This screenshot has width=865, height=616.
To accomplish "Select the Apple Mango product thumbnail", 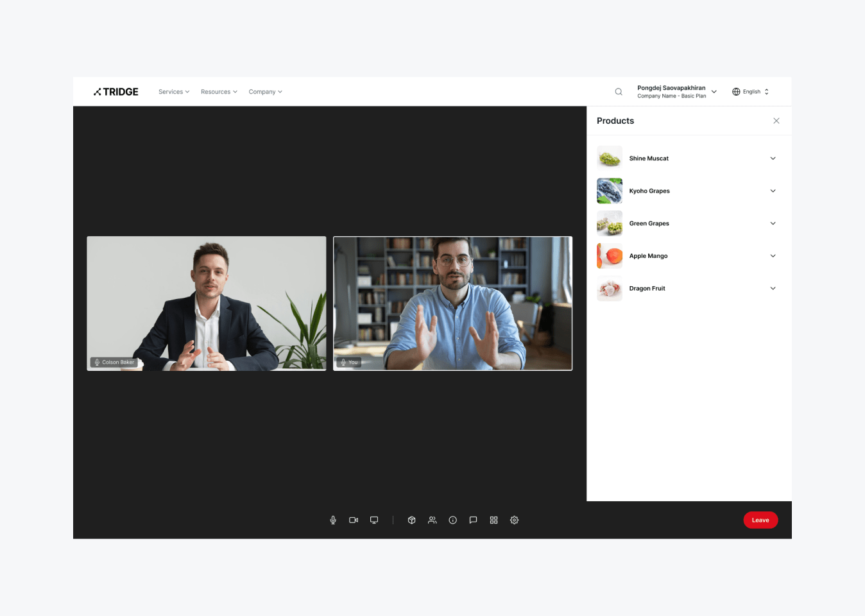I will (610, 256).
